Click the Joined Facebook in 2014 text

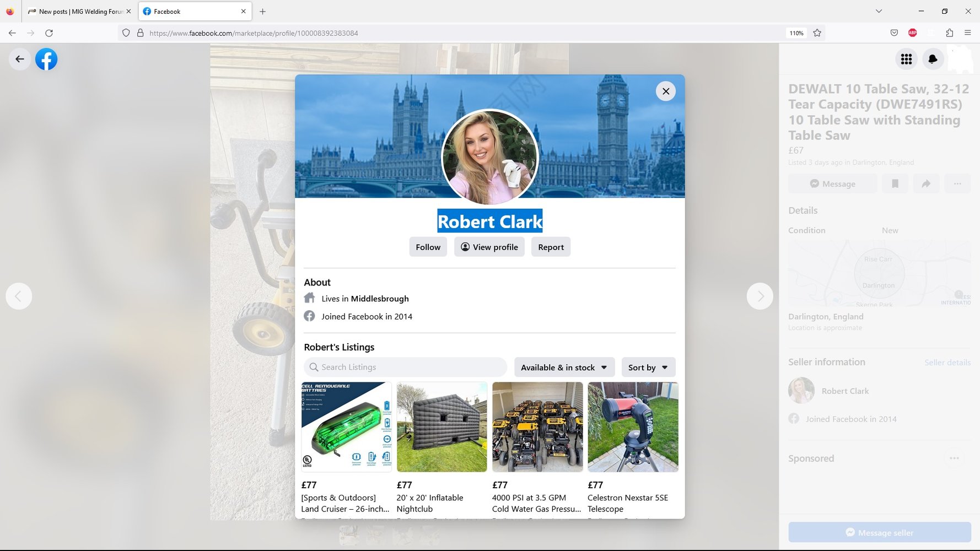tap(367, 316)
